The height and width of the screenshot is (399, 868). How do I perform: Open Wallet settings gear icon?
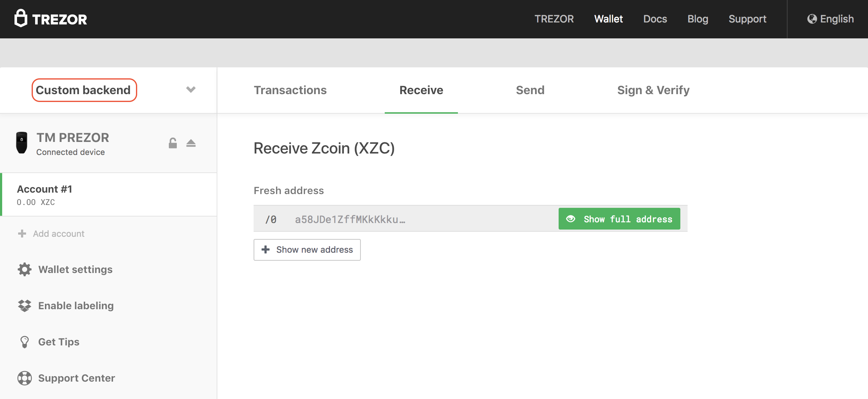point(25,269)
